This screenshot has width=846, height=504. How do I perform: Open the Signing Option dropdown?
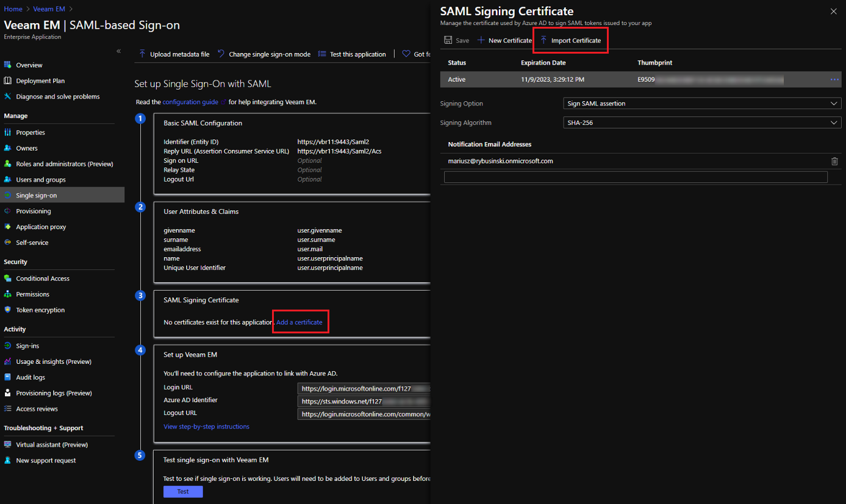click(702, 104)
